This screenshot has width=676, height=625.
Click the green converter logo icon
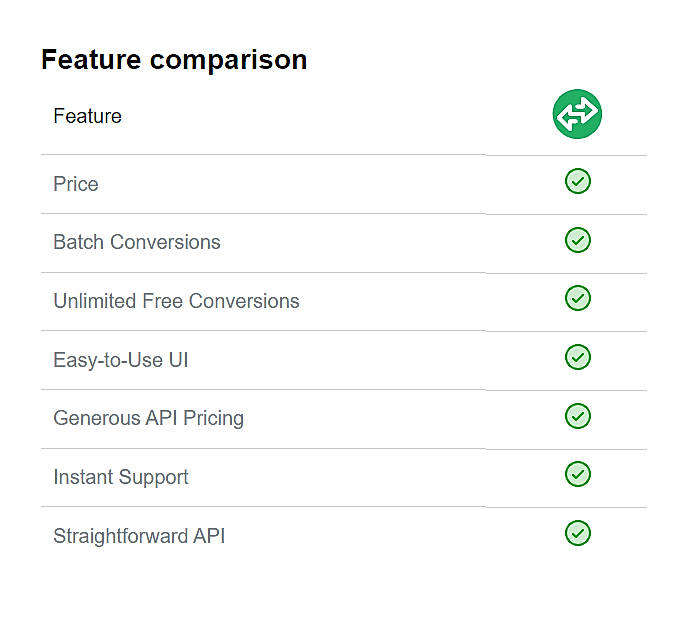(x=577, y=115)
